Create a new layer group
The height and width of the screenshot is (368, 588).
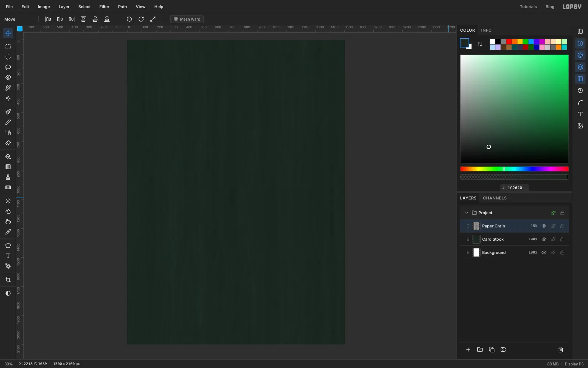[480, 350]
